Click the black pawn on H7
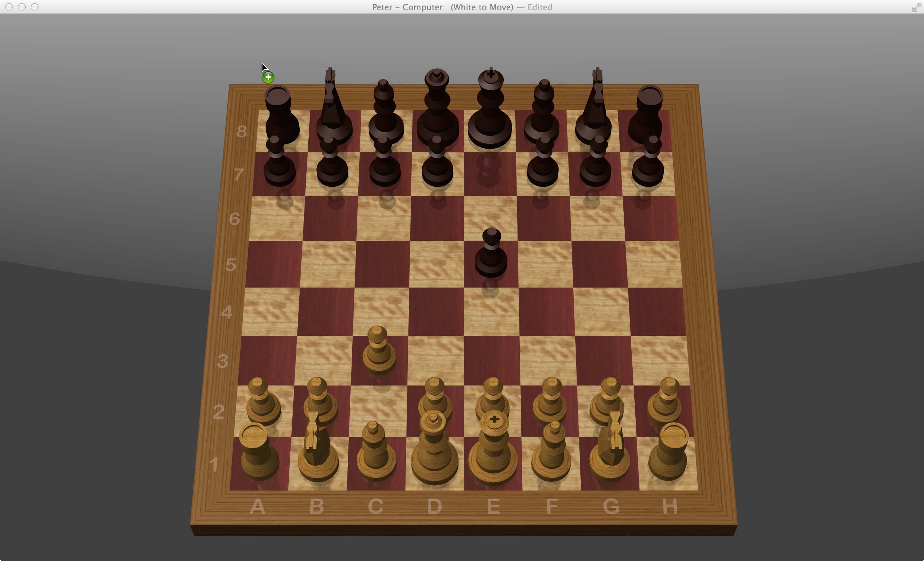This screenshot has width=924, height=561. click(648, 162)
